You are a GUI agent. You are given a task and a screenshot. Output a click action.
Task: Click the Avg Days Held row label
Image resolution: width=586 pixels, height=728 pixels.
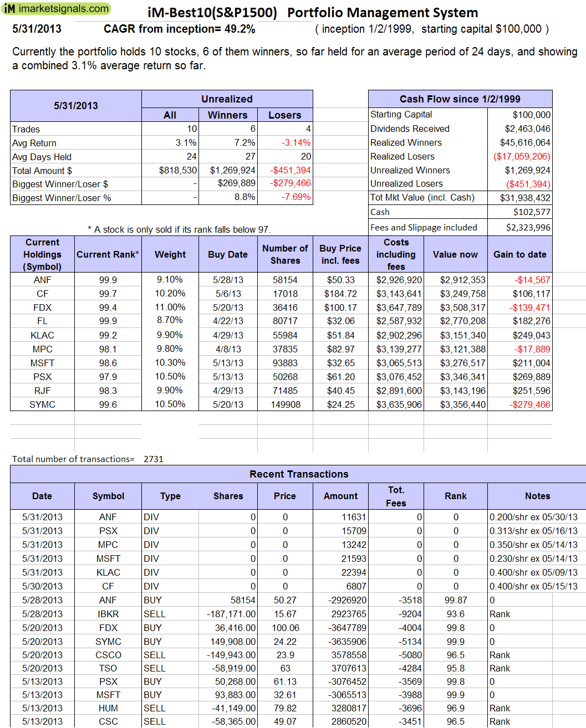click(42, 157)
